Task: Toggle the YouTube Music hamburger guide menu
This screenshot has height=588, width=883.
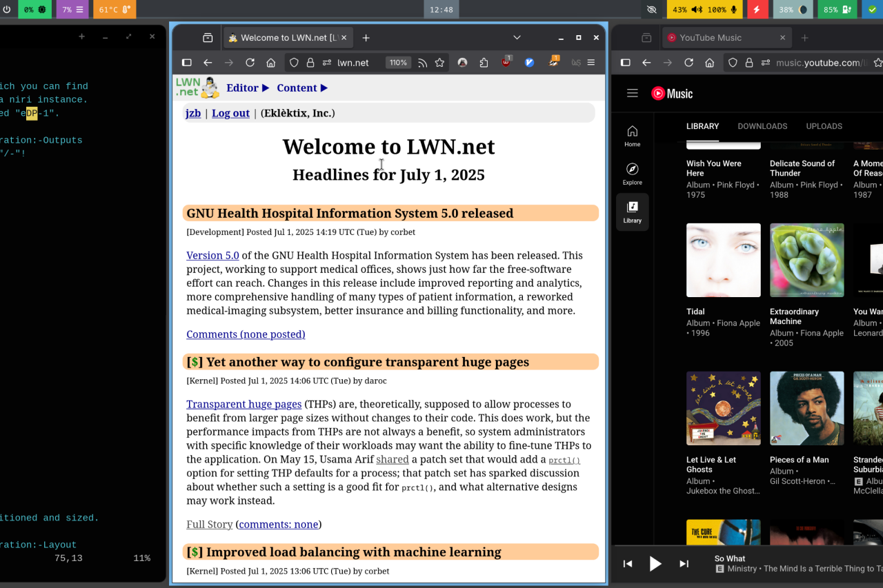Action: (x=632, y=93)
